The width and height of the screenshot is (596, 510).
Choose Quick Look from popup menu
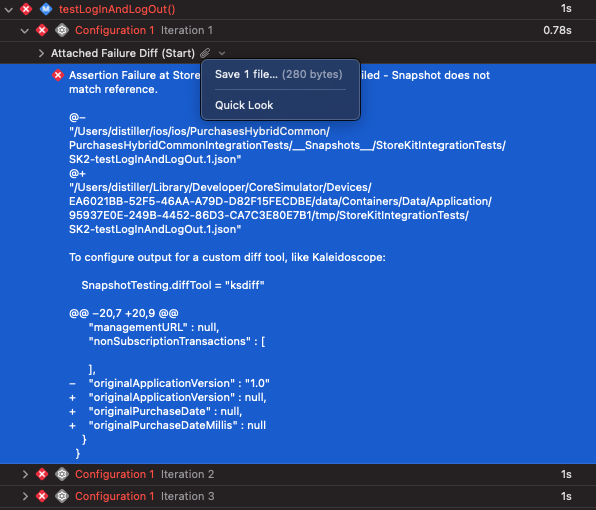tap(244, 105)
